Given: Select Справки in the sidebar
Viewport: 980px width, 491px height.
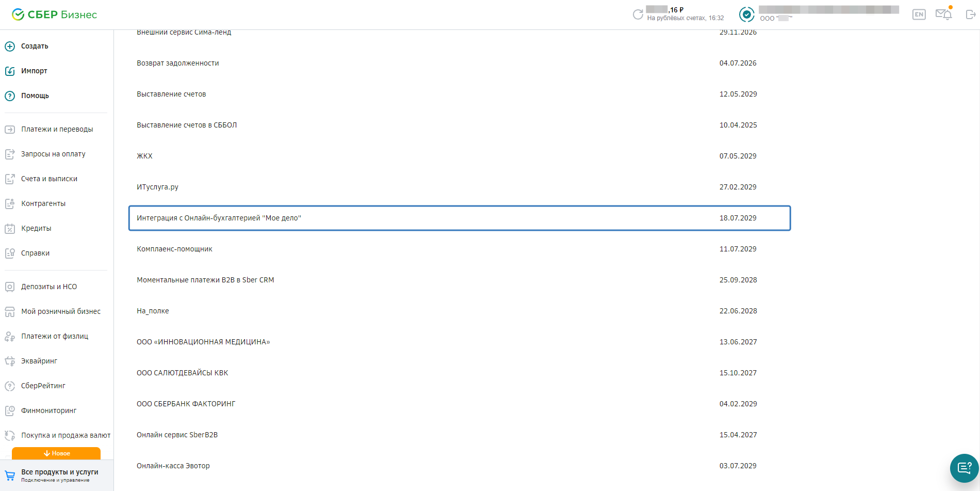Looking at the screenshot, I should 35,253.
